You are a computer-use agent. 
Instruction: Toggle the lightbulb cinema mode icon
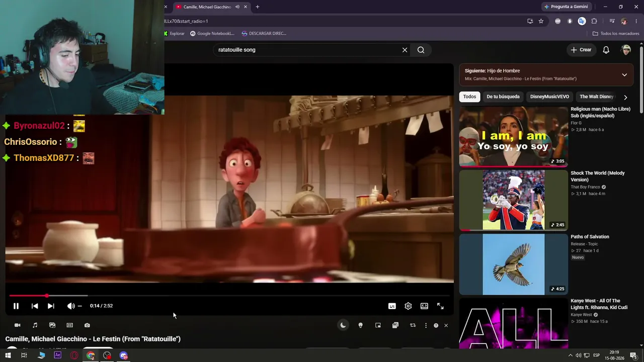[x=360, y=325]
